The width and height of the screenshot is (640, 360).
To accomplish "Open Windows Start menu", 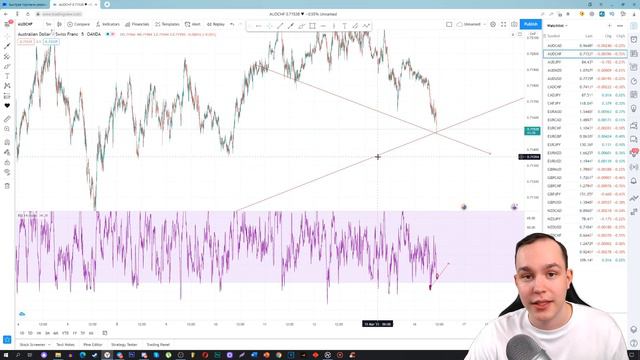I will (x=6, y=356).
